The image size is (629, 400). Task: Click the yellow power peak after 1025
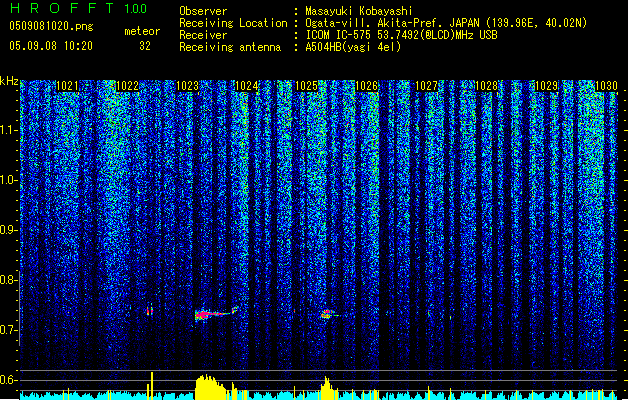pos(328,388)
